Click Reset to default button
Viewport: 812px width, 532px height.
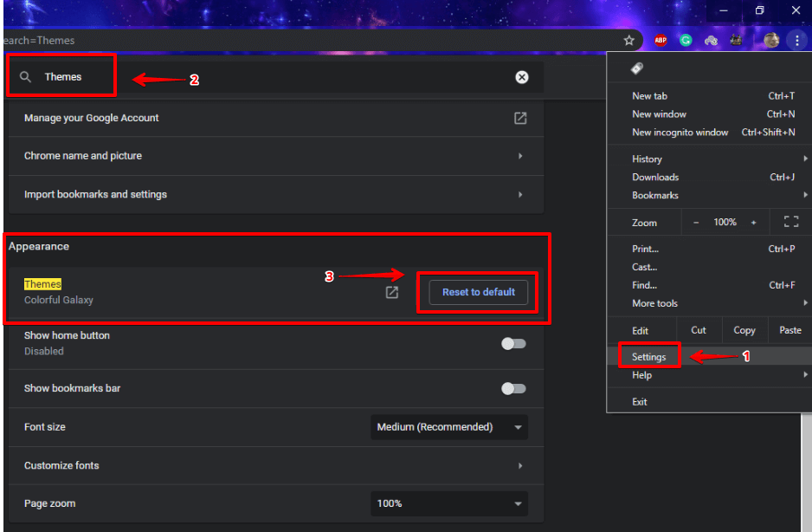click(x=479, y=293)
